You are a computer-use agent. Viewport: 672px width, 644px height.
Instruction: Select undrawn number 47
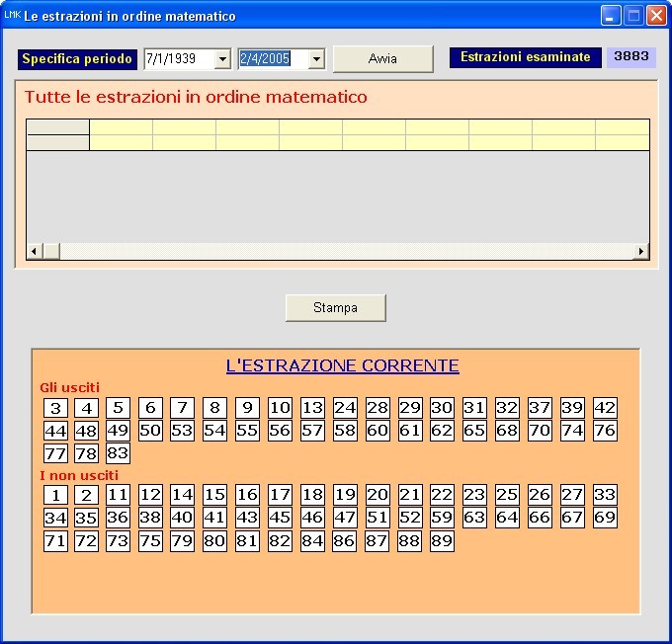(345, 518)
